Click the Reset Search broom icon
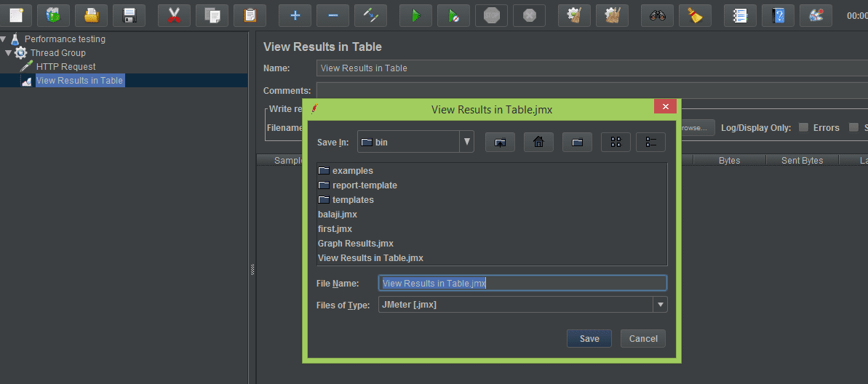Viewport: 868px width, 384px height. pos(696,15)
